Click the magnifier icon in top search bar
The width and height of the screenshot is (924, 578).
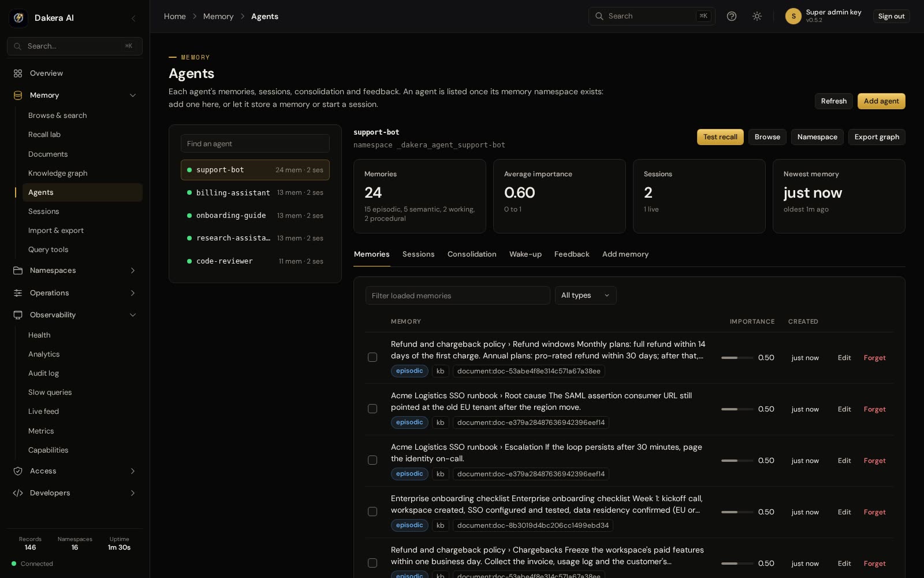point(599,16)
